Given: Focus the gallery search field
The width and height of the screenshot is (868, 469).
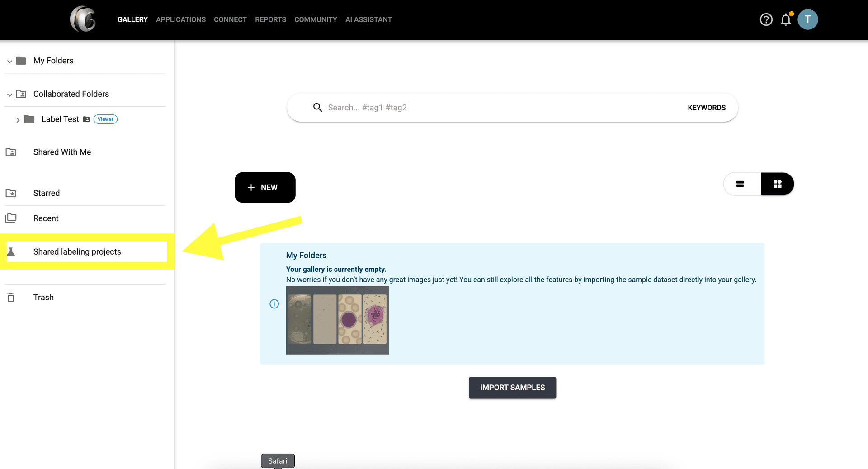Looking at the screenshot, I should [497, 108].
